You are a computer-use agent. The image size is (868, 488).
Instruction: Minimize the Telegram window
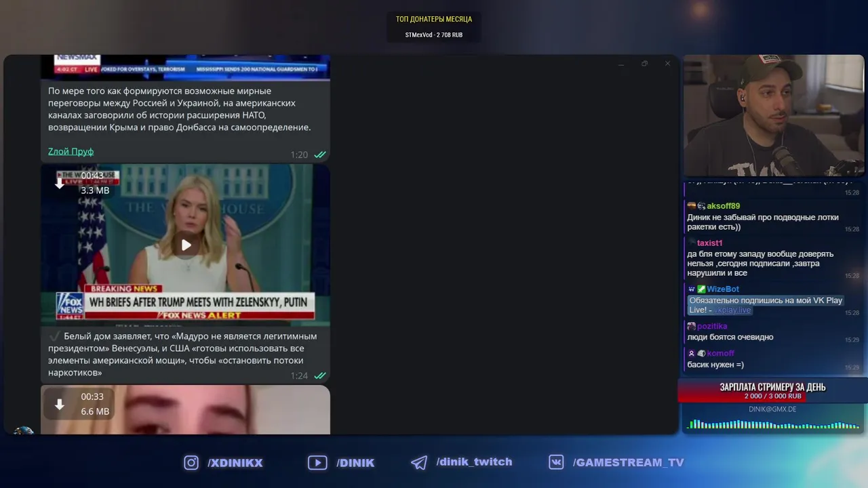pyautogui.click(x=621, y=64)
